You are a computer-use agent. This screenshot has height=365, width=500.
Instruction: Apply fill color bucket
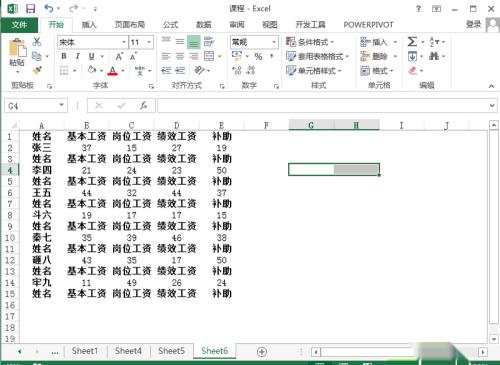pyautogui.click(x=92, y=70)
